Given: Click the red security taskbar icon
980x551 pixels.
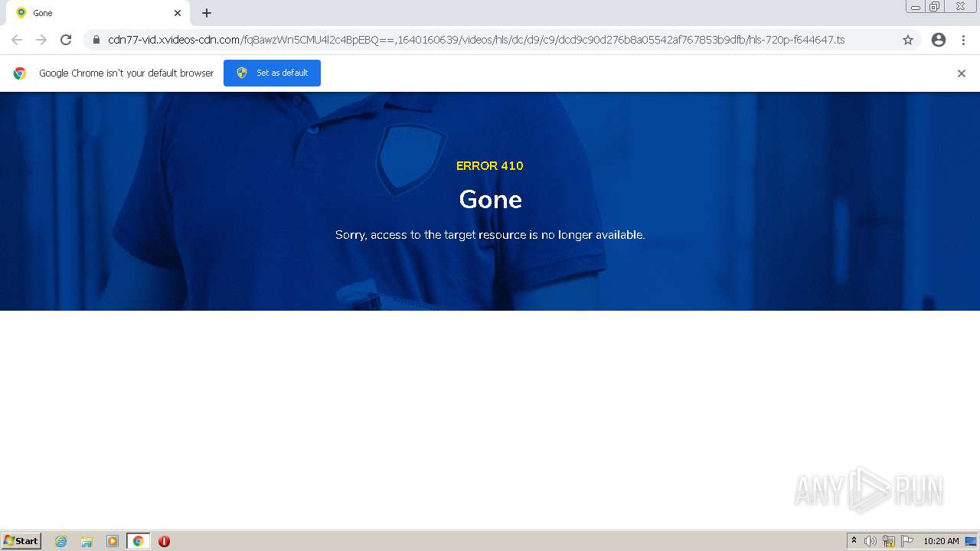Looking at the screenshot, I should (x=164, y=541).
